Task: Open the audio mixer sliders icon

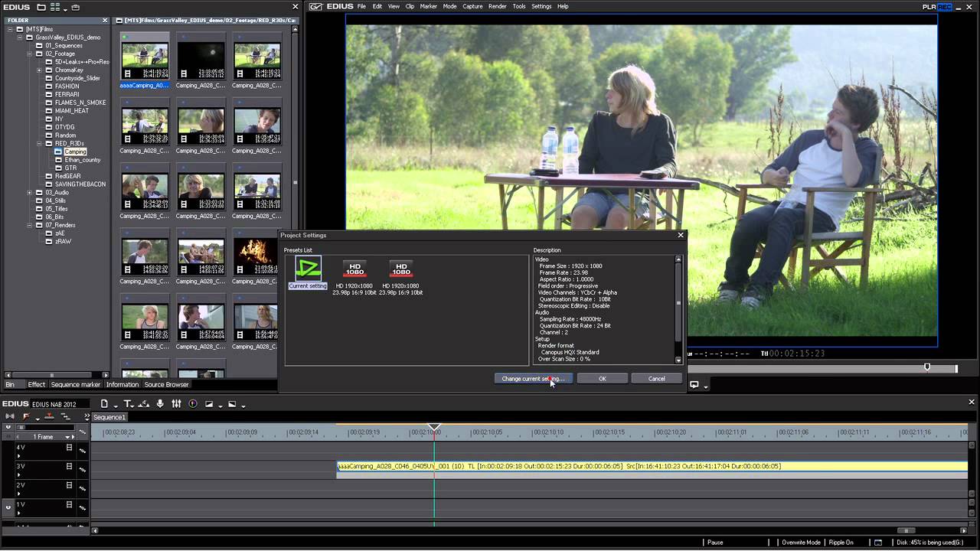Action: 176,403
